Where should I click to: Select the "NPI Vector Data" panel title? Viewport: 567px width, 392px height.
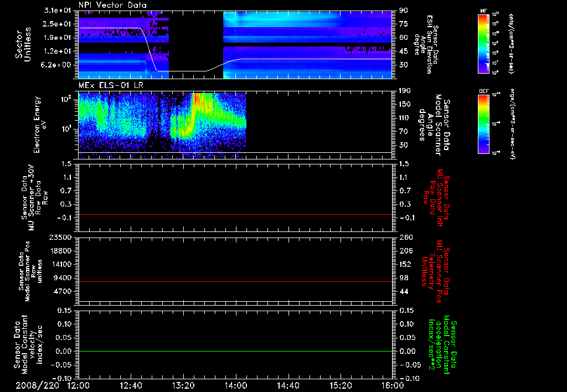tap(112, 5)
